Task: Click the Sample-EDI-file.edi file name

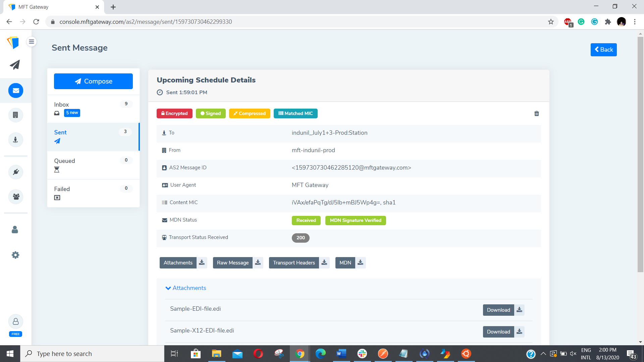Action: (195, 309)
